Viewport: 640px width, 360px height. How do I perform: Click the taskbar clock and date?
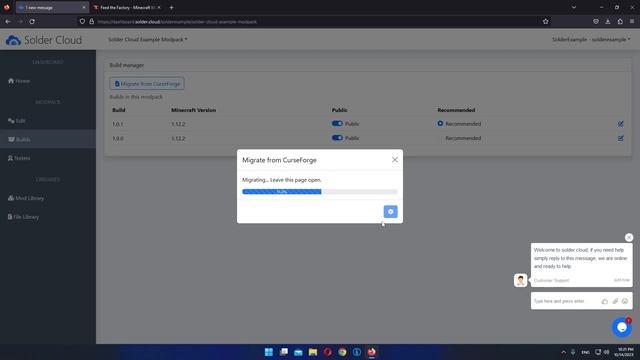[625, 352]
